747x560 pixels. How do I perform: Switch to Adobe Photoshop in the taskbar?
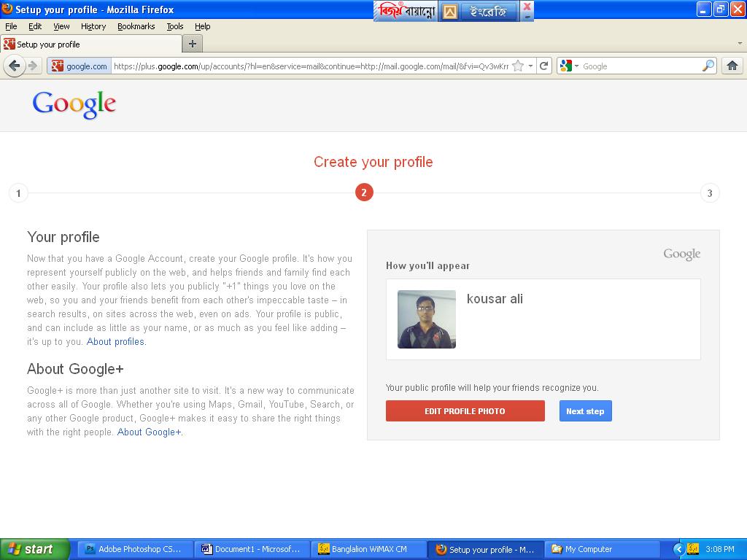pos(136,549)
